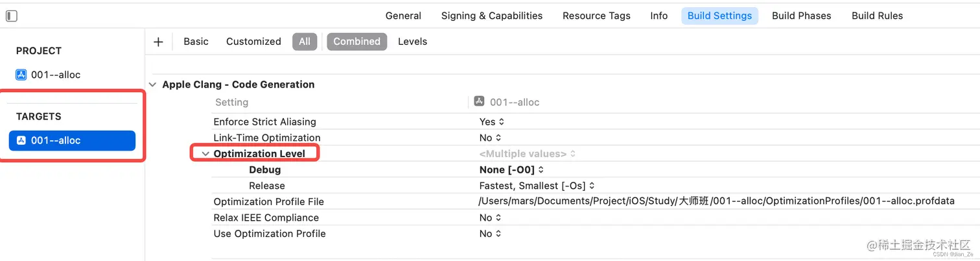This screenshot has height=261, width=980.
Task: Change the Enforce Strict Aliasing Yes value
Action: click(492, 122)
